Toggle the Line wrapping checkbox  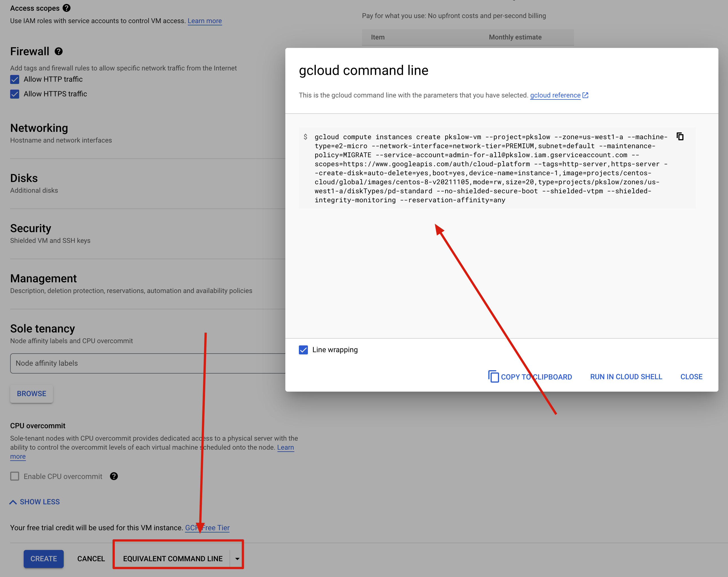coord(304,350)
